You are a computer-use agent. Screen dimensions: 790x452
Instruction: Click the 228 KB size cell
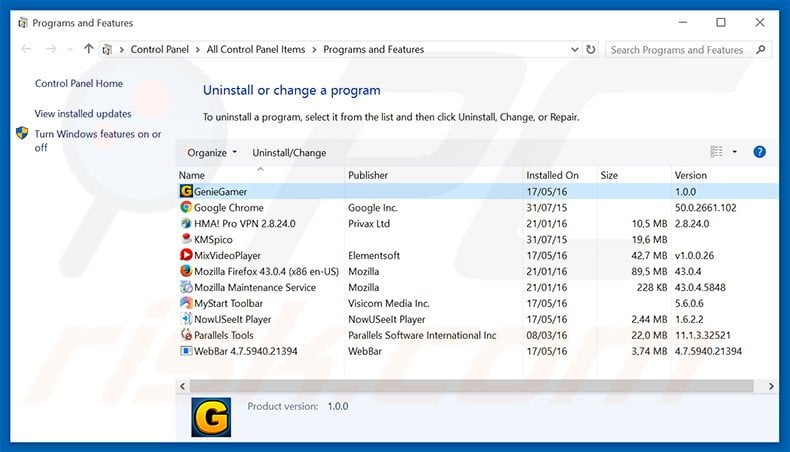(651, 287)
